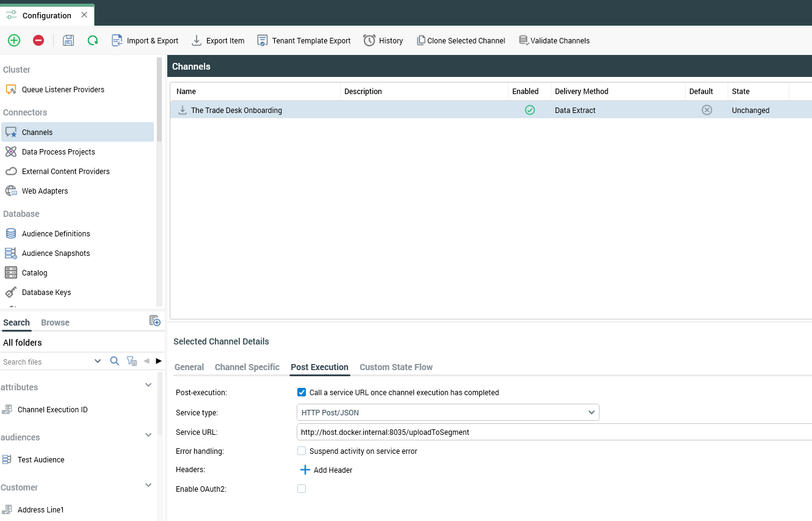812x521 pixels.
Task: Select Database Keys
Action: 46,292
